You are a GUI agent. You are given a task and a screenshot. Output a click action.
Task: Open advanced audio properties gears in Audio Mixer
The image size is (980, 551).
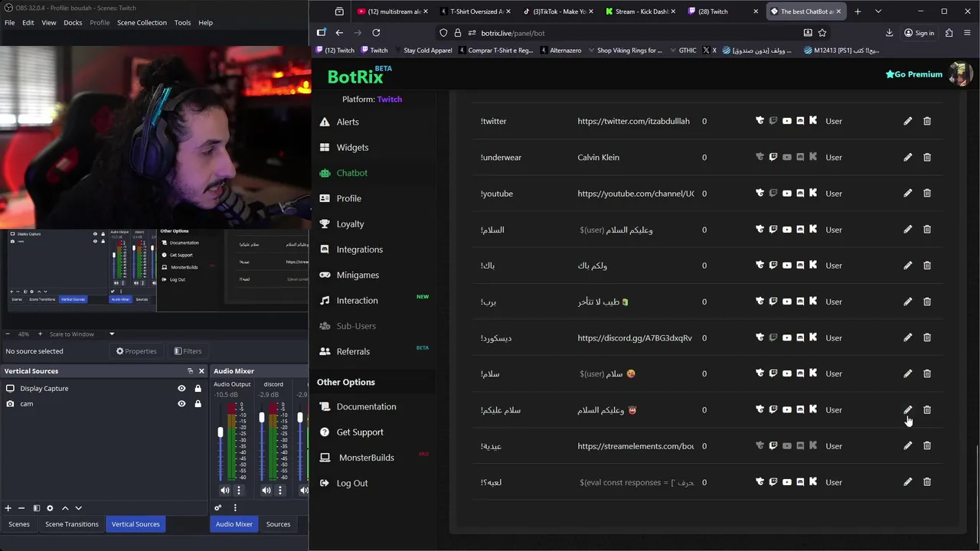pos(218,507)
